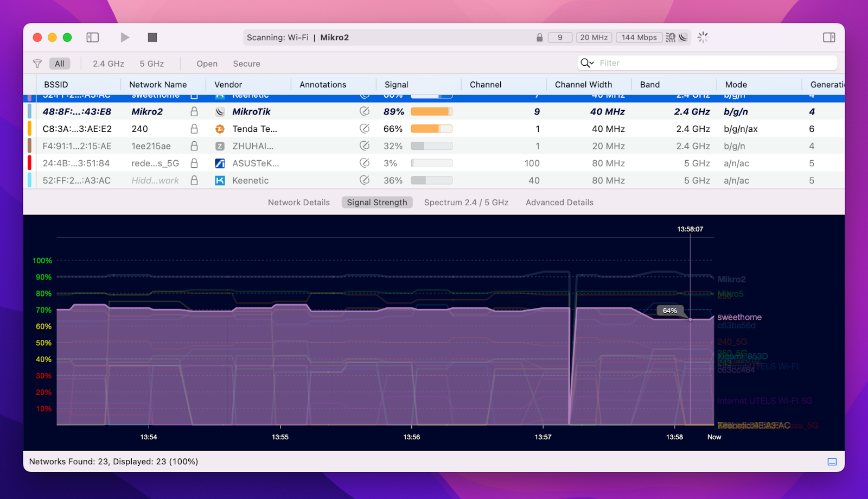
Task: Click the ASUSTeK vendor logo icon
Action: point(220,163)
